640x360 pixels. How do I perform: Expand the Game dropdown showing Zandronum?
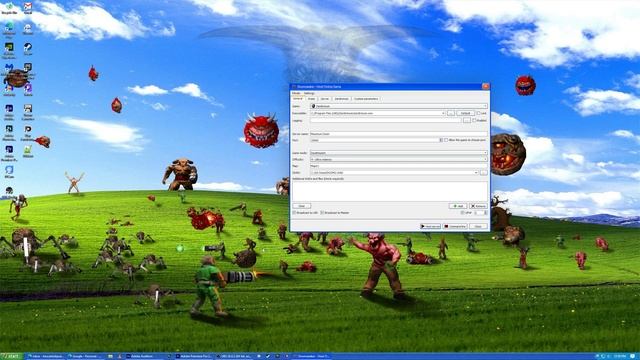pos(399,106)
